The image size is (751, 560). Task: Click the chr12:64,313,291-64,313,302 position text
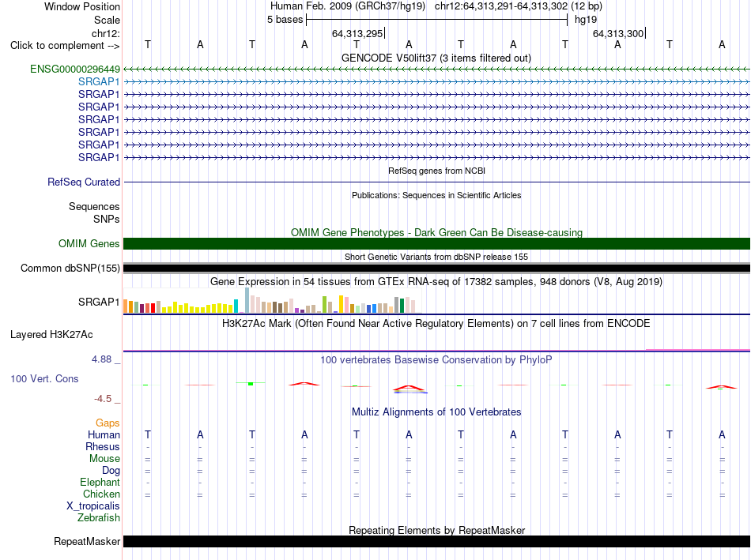[501, 6]
